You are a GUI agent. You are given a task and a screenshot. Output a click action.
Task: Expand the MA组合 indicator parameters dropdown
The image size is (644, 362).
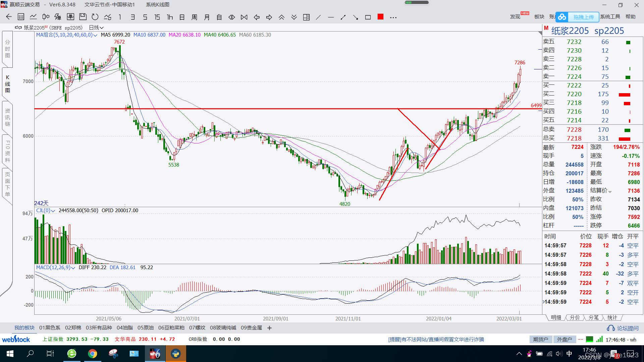(x=95, y=35)
